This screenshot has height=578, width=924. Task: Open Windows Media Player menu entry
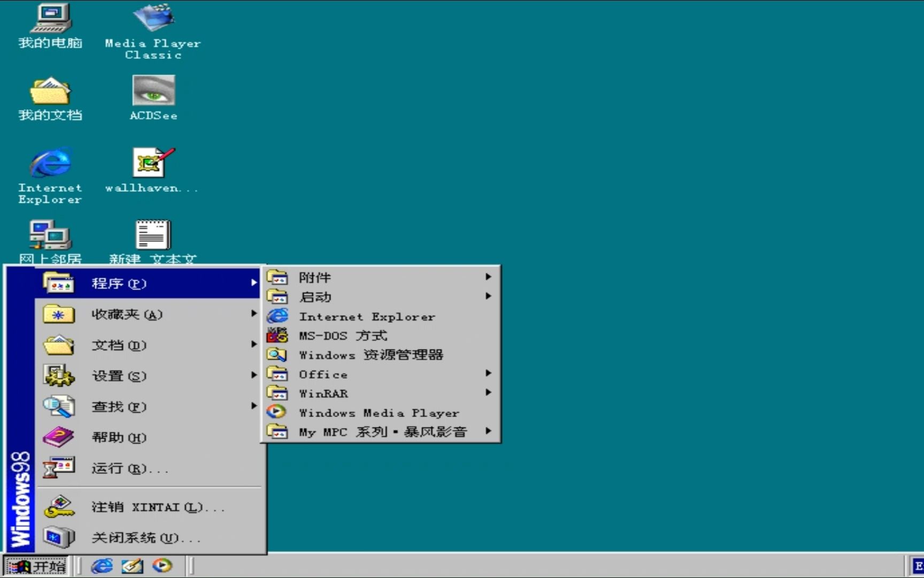click(x=381, y=413)
